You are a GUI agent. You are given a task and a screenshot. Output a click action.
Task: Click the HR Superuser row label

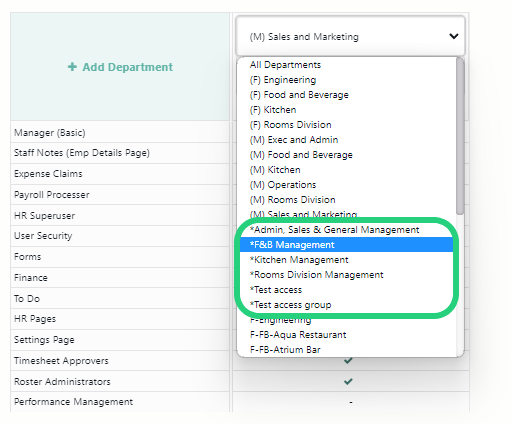click(44, 216)
